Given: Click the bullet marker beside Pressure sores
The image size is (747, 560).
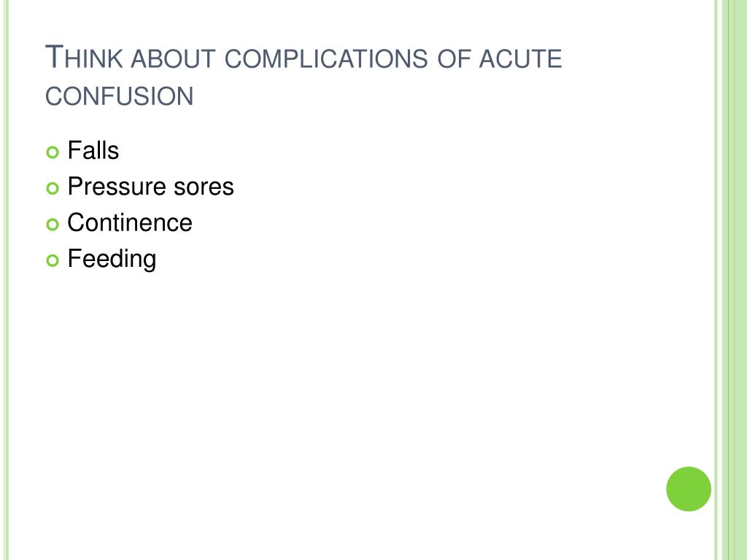Looking at the screenshot, I should point(53,188).
